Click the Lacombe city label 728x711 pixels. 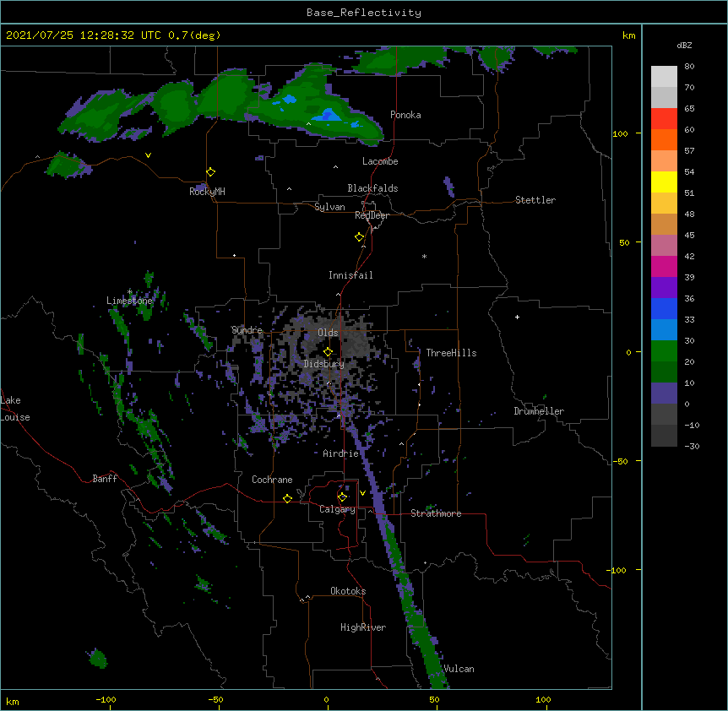coord(380,161)
